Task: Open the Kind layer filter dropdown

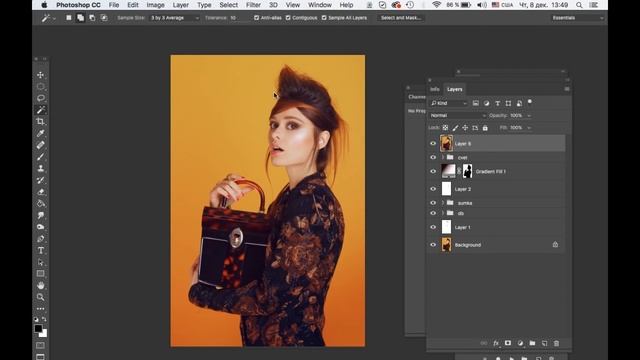Action: tap(449, 103)
